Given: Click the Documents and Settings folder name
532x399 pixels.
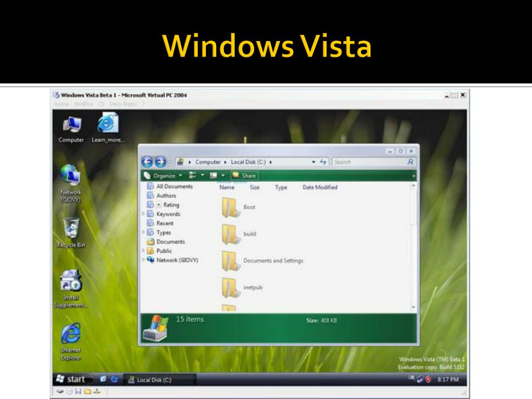Looking at the screenshot, I should (273, 261).
